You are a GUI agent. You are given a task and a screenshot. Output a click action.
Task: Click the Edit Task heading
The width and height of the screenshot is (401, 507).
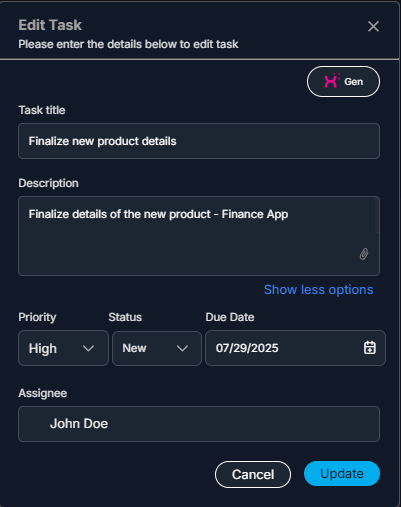[50, 25]
